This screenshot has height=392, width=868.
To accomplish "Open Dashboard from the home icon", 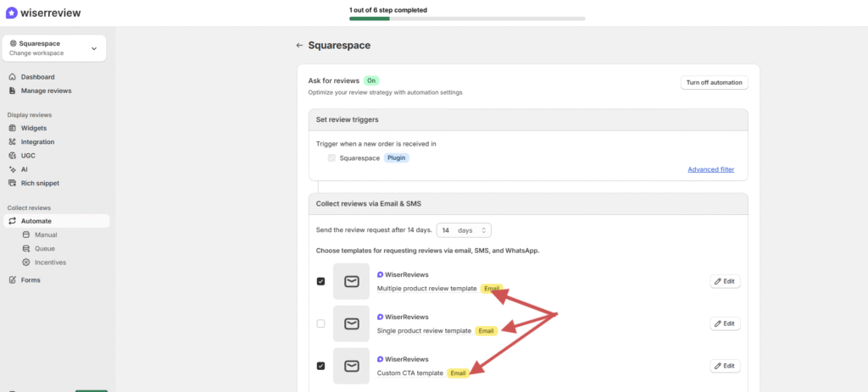I will pos(12,77).
